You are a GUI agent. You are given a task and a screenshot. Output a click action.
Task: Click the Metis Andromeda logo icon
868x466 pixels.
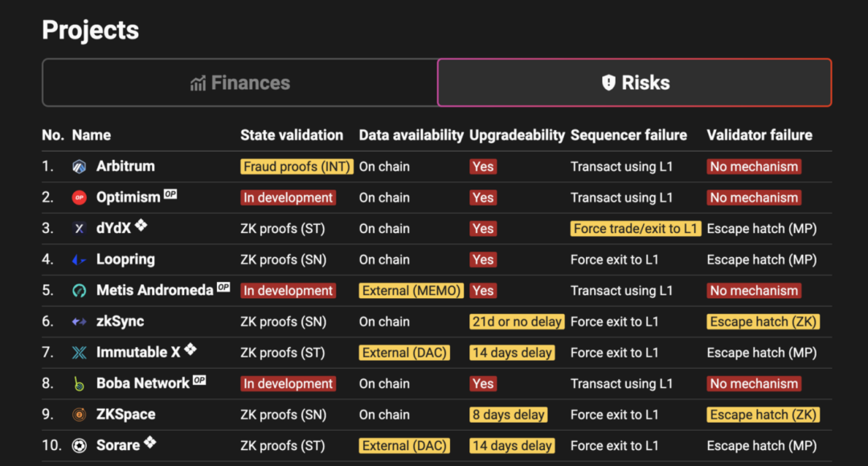point(79,291)
